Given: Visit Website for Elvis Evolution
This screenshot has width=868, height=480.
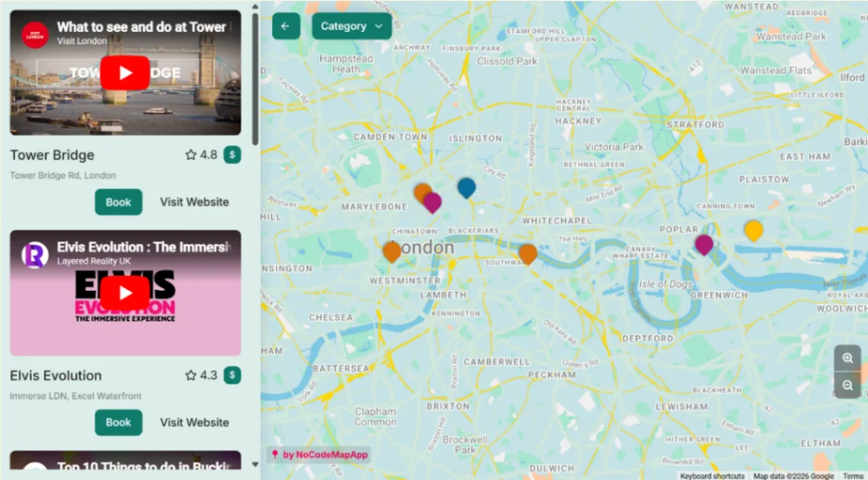Looking at the screenshot, I should [x=194, y=423].
